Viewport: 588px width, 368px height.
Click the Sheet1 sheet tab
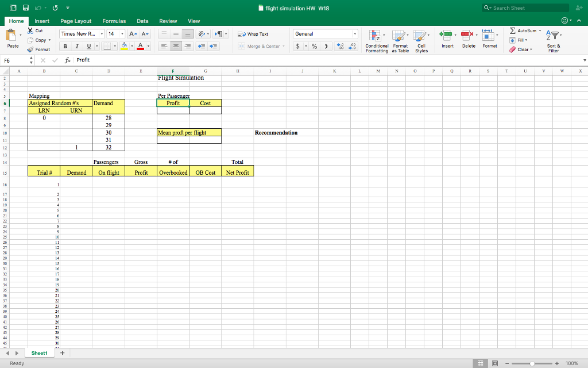click(40, 353)
